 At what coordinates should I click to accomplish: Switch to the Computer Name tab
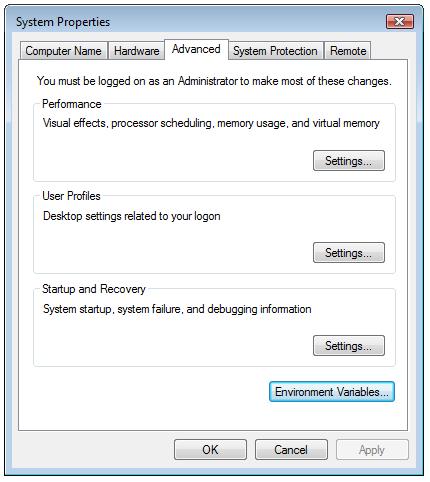coord(63,51)
